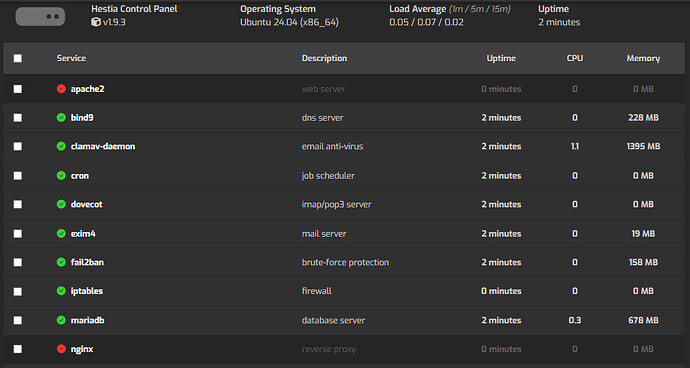This screenshot has height=368, width=690.
Task: Check the box for the nginx service
Action: (18, 349)
